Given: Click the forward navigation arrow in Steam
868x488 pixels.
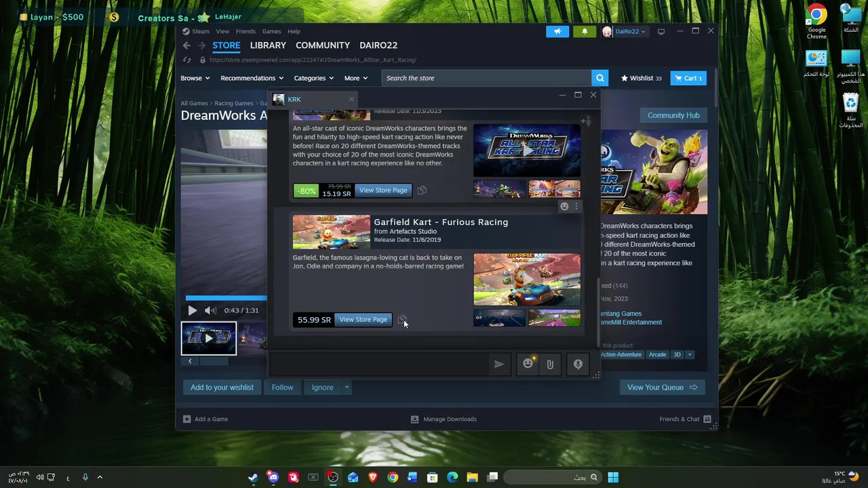Looking at the screenshot, I should pos(201,45).
